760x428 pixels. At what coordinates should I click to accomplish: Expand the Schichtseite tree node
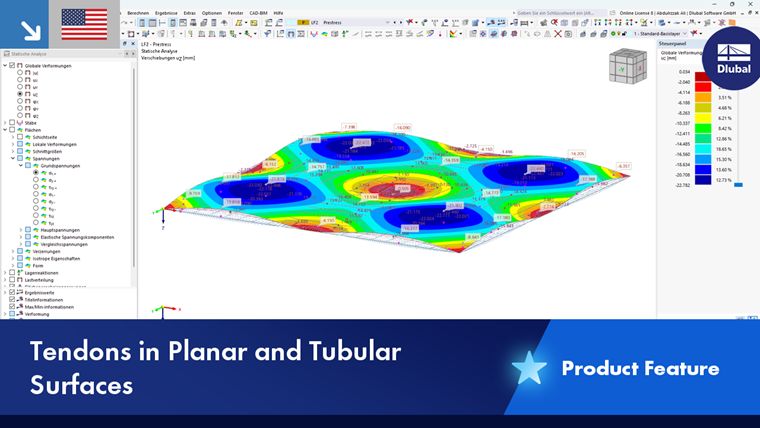point(13,137)
